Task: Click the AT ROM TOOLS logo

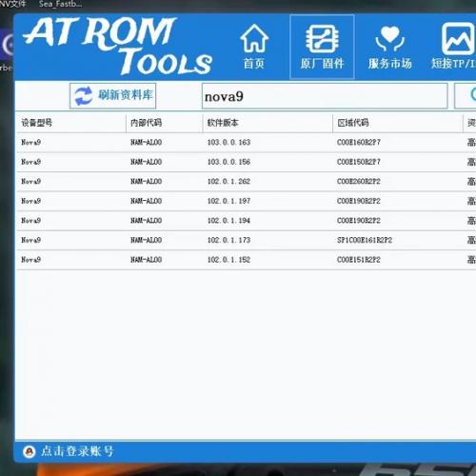Action: pos(117,47)
